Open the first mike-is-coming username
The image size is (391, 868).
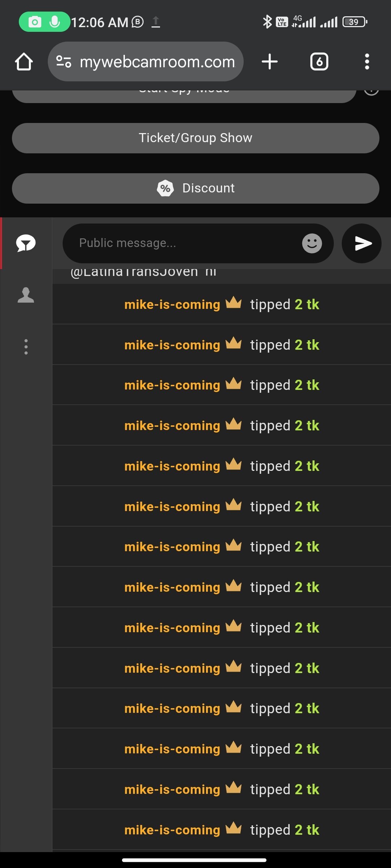click(x=172, y=305)
